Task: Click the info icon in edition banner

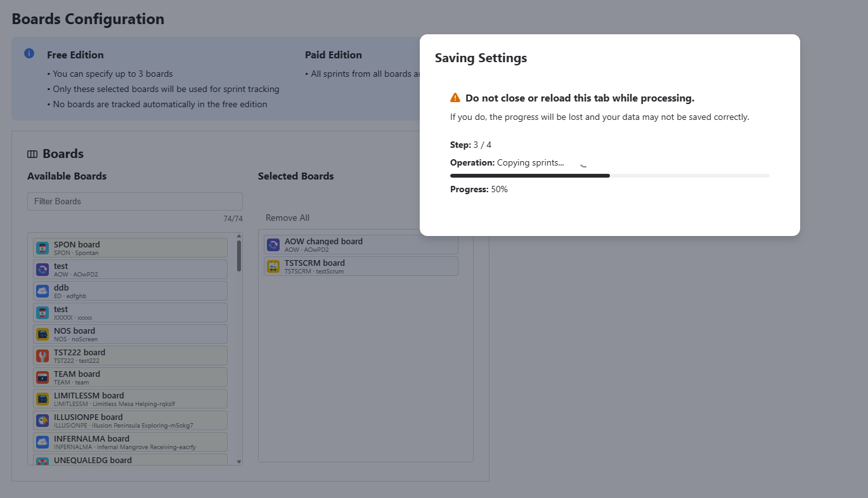Action: [29, 53]
